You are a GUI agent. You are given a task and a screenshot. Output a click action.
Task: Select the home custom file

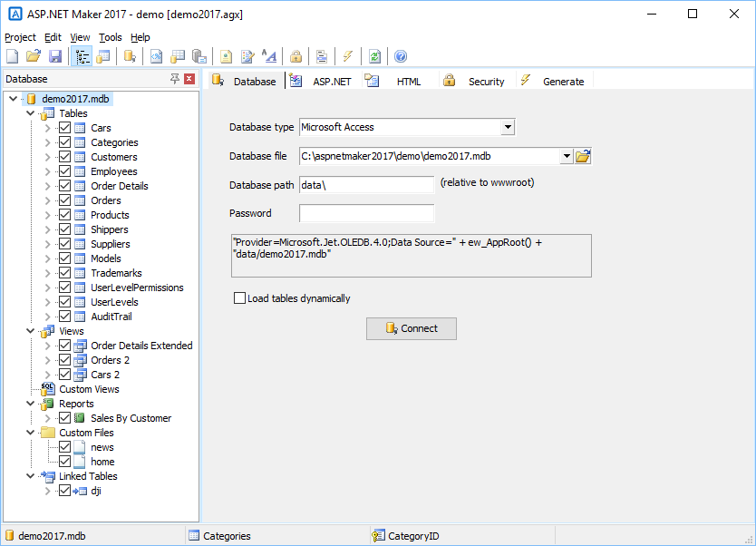tap(102, 462)
